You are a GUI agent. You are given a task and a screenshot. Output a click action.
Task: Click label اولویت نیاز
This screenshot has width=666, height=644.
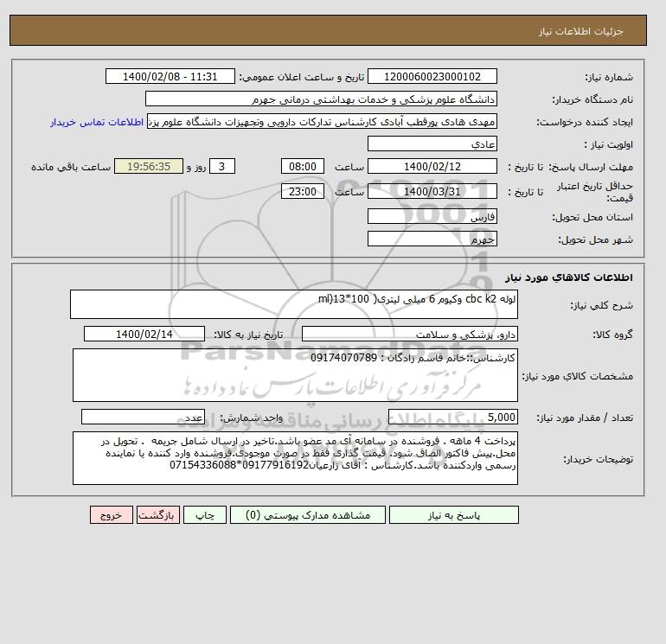609,144
